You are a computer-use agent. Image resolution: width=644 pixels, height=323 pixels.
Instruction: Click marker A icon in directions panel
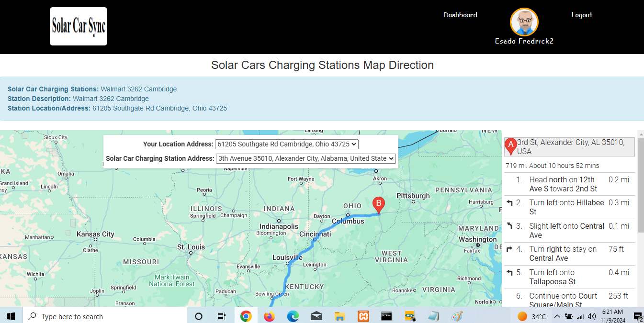pos(511,146)
